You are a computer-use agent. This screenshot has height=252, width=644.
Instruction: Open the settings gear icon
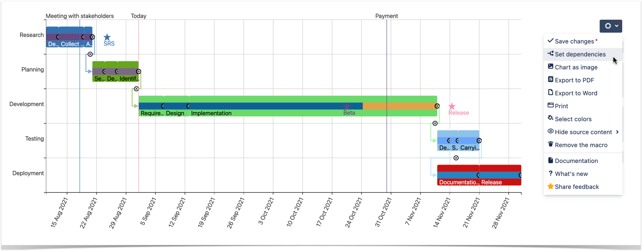608,26
